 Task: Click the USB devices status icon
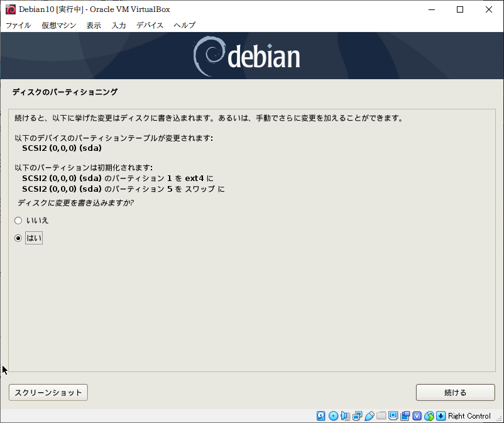coord(370,415)
